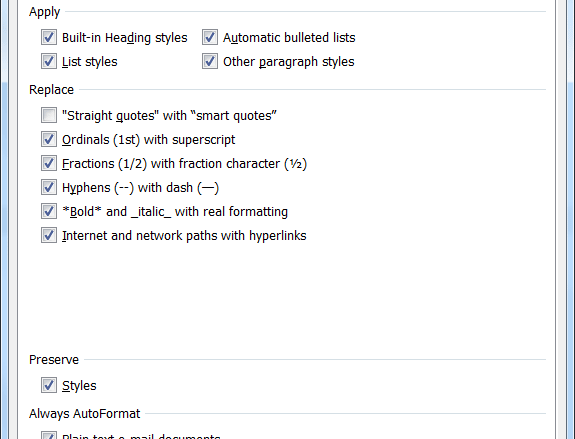Click the 'Ordinals (1st) with superscript' label
This screenshot has width=575, height=439.
(149, 140)
